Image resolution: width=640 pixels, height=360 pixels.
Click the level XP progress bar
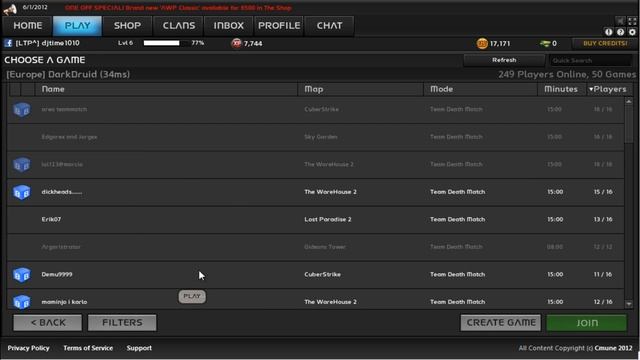click(x=166, y=43)
